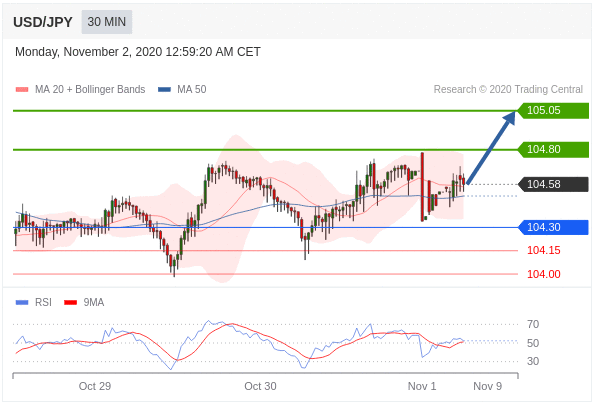Click the 104.80 green resistance price tag
Image resolution: width=598 pixels, height=404 pixels.
click(x=553, y=149)
